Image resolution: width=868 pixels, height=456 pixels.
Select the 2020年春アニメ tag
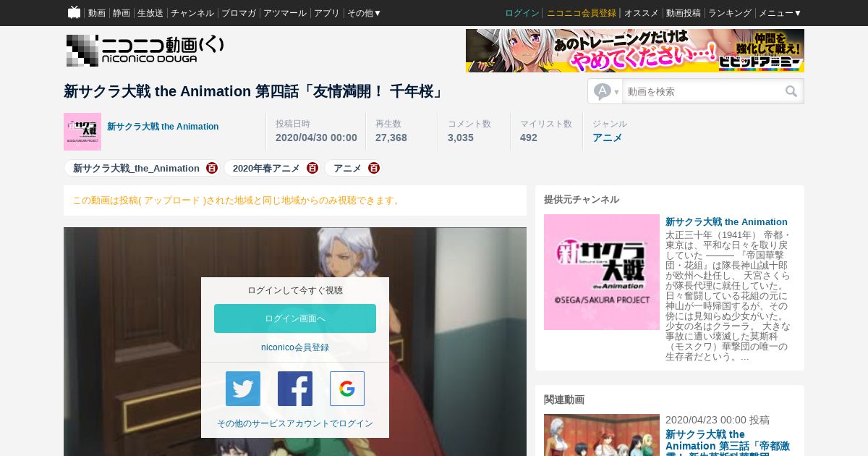click(266, 168)
